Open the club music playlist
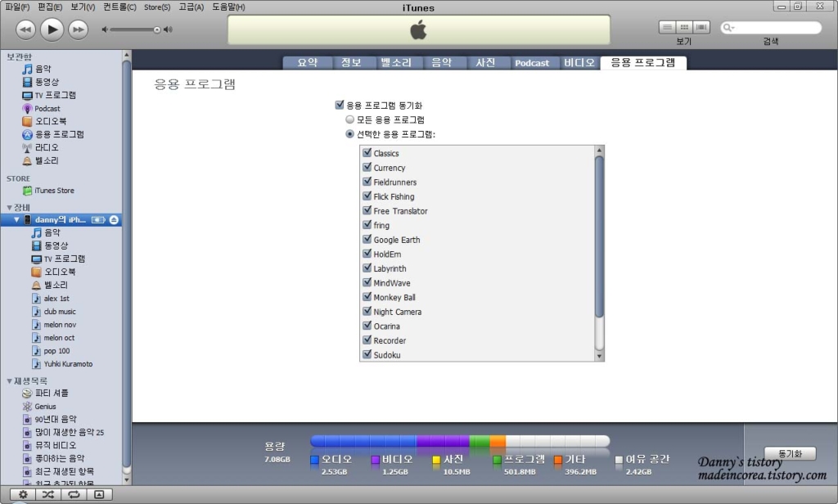The width and height of the screenshot is (838, 504). pyautogui.click(x=59, y=312)
